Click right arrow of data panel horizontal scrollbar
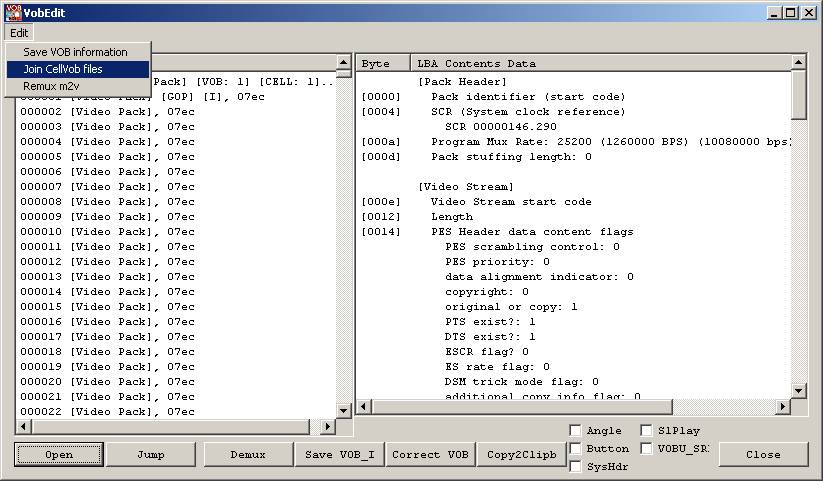This screenshot has height=481, width=823. pyautogui.click(x=783, y=406)
